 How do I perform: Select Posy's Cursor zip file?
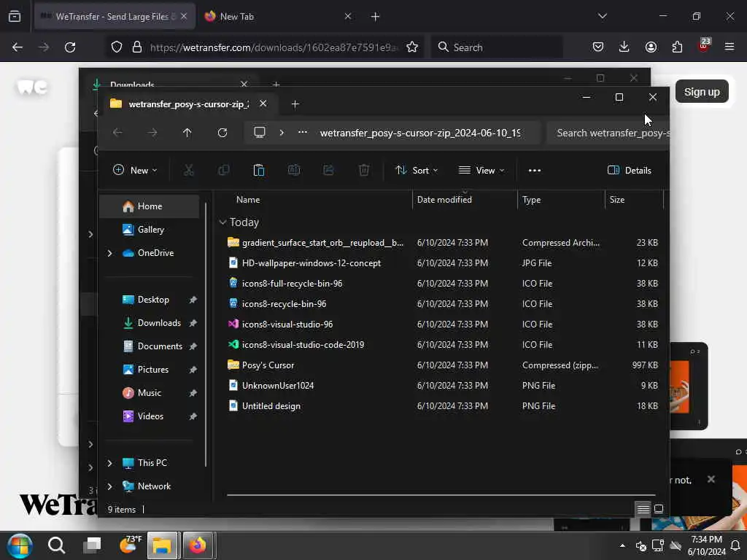441,365
